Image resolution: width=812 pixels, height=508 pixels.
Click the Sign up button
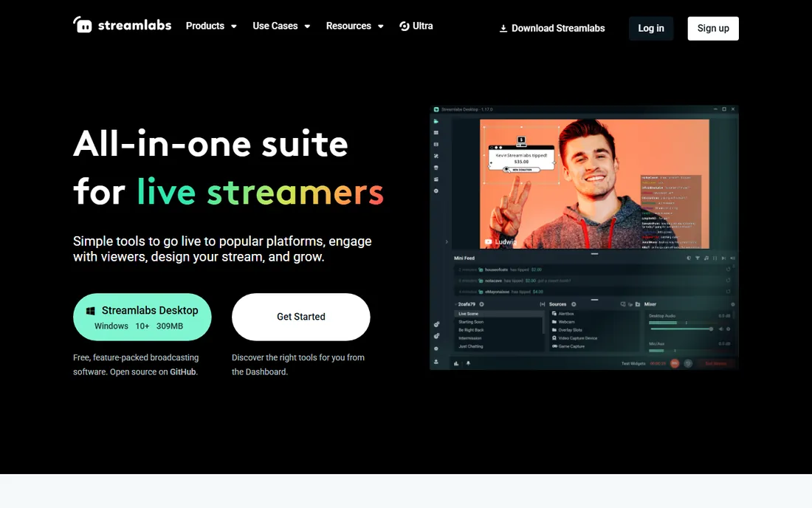(713, 29)
